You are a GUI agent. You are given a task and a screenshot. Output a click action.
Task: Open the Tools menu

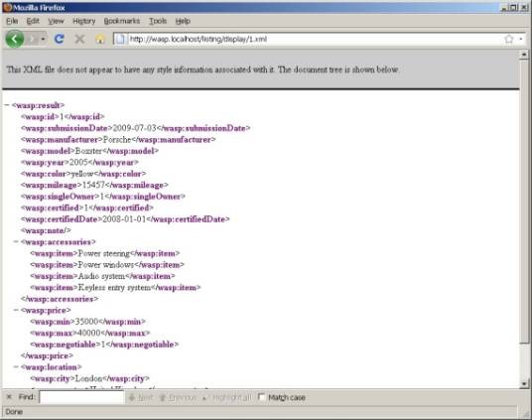tap(158, 21)
